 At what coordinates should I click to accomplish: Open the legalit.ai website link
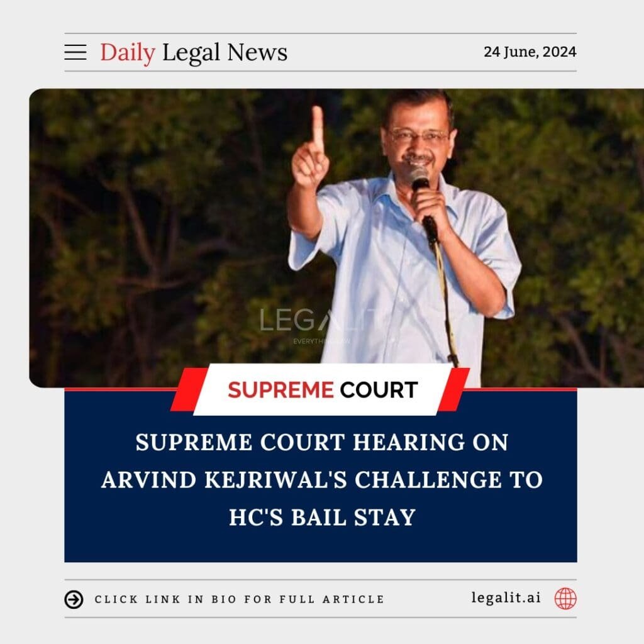(506, 597)
